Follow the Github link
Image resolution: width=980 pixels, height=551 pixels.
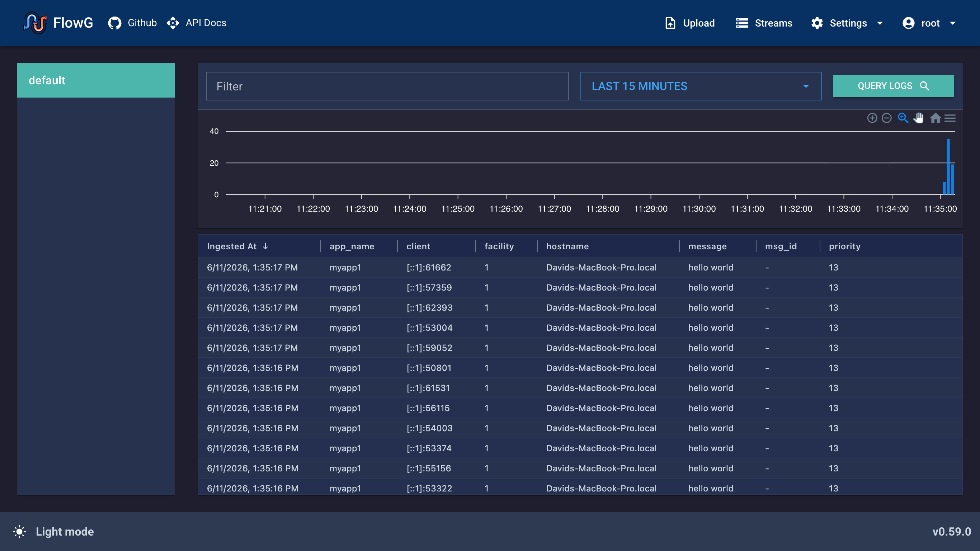point(132,23)
